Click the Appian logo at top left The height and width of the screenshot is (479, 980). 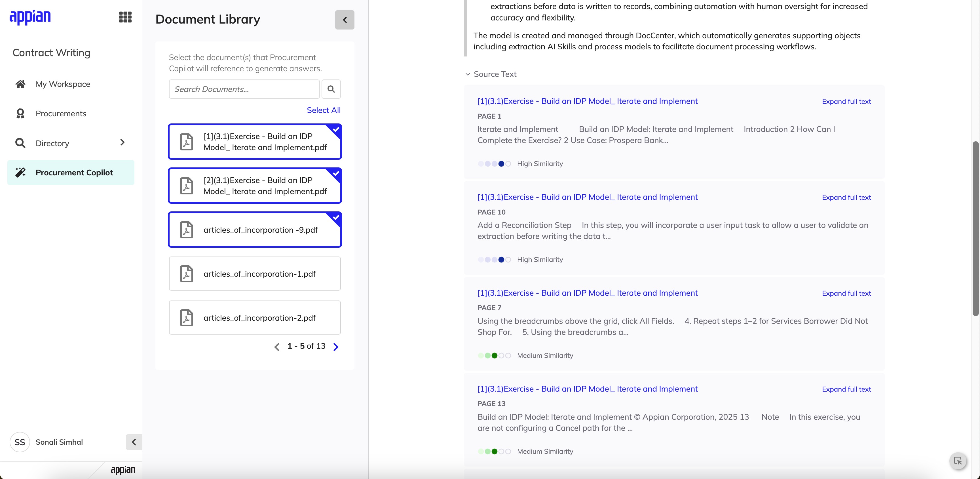tap(30, 17)
